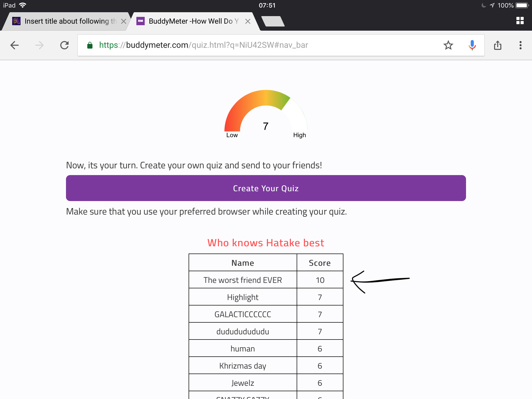The width and height of the screenshot is (532, 399).
Task: Close the 'Insert title about following' tab
Action: coord(124,21)
